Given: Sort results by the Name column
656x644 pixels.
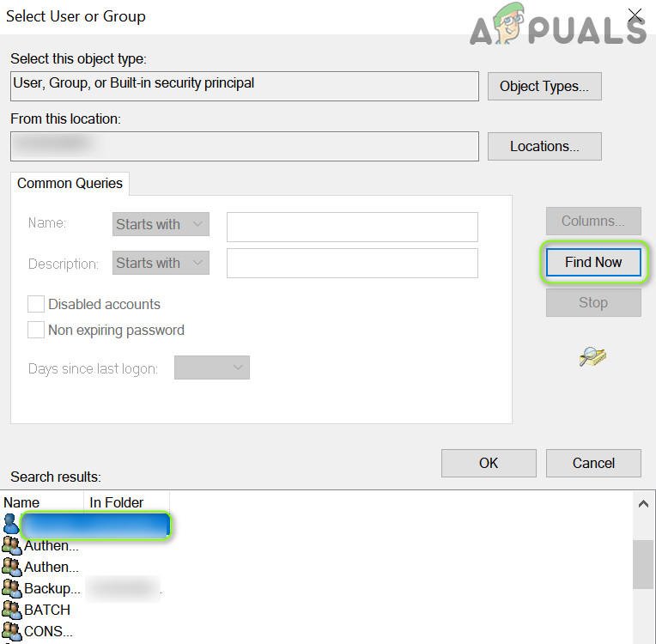Looking at the screenshot, I should 43,502.
